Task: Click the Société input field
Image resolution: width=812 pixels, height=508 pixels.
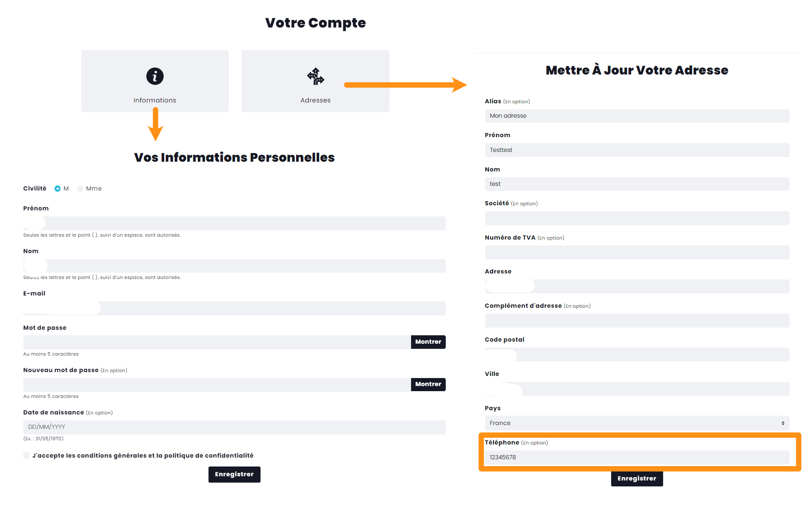Action: pos(637,218)
